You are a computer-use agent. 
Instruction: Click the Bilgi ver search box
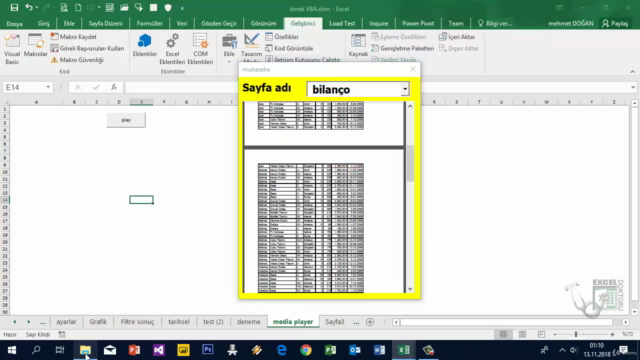coord(495,23)
